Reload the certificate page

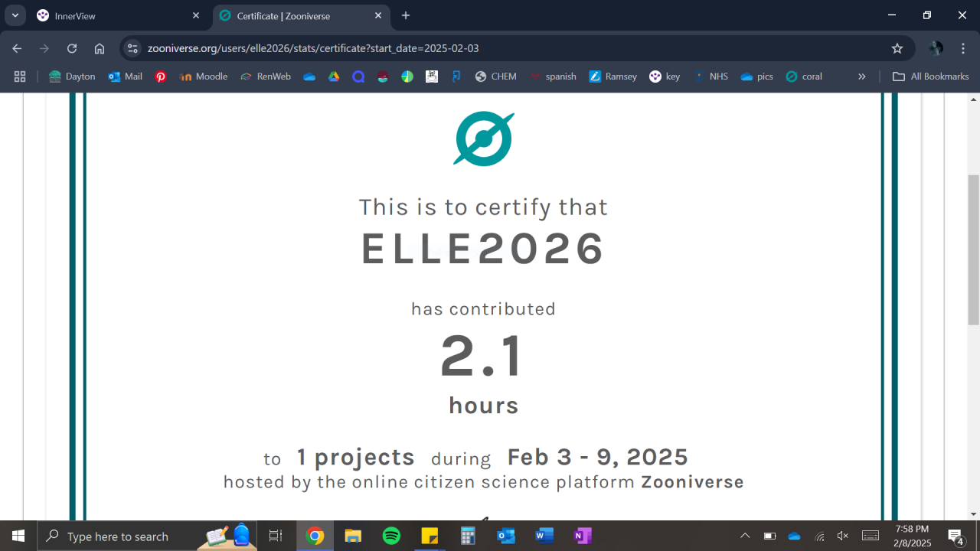pyautogui.click(x=72, y=48)
